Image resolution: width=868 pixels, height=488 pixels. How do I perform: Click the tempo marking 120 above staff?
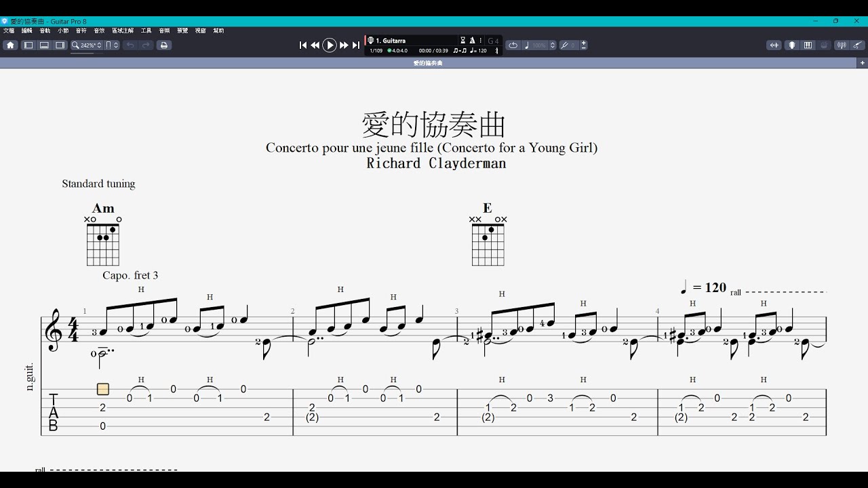(703, 288)
